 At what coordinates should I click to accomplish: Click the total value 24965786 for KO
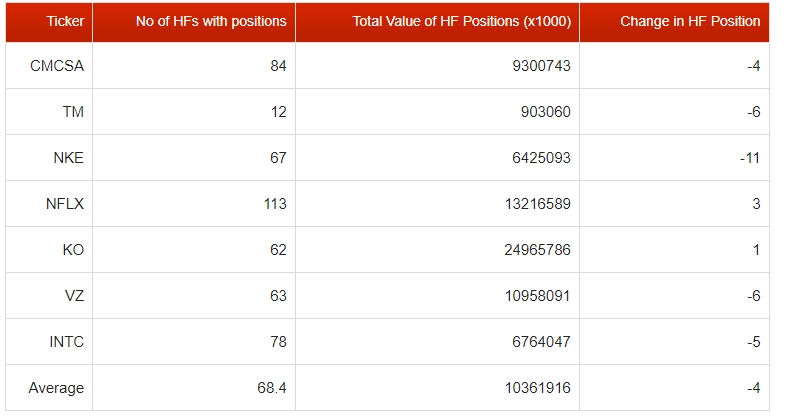537,250
